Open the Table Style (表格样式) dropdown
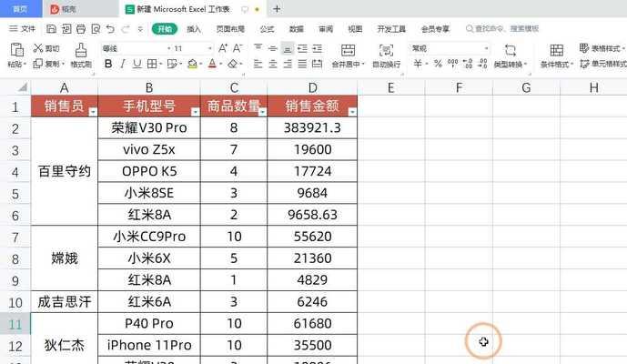This screenshot has width=627, height=364. pos(602,48)
